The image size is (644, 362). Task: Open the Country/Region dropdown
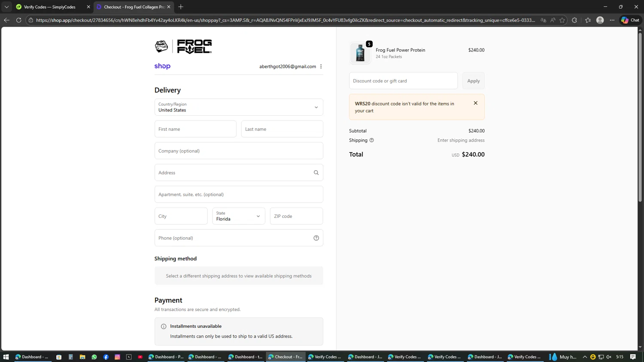[239, 107]
